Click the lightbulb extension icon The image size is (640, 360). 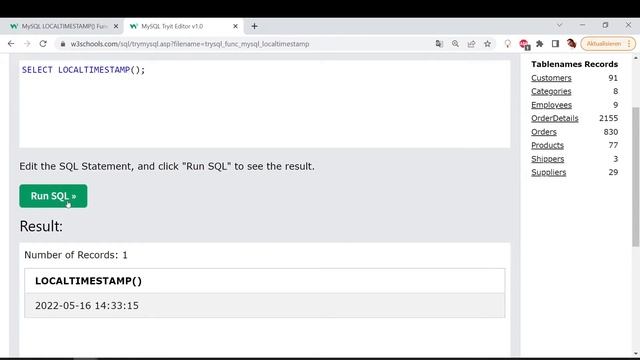click(x=508, y=44)
